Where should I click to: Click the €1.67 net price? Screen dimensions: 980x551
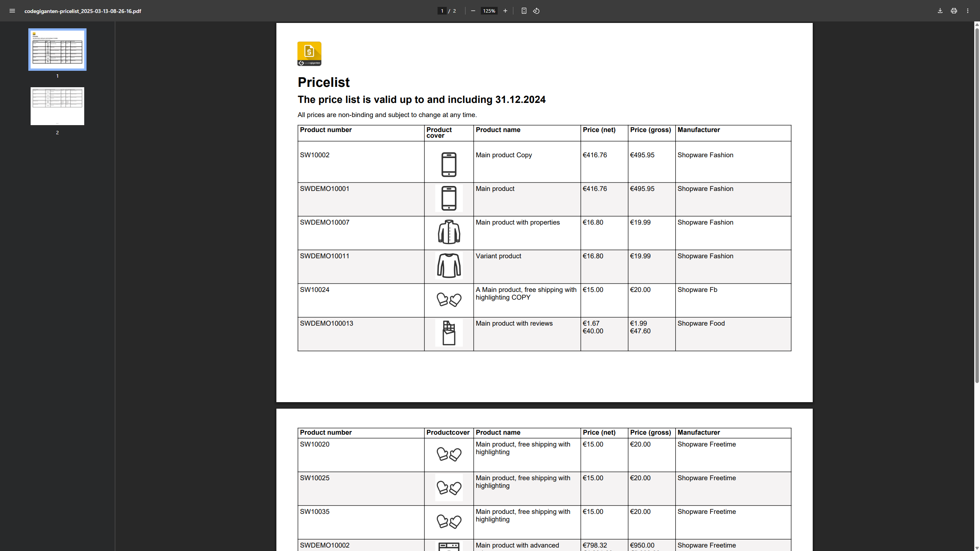(591, 323)
